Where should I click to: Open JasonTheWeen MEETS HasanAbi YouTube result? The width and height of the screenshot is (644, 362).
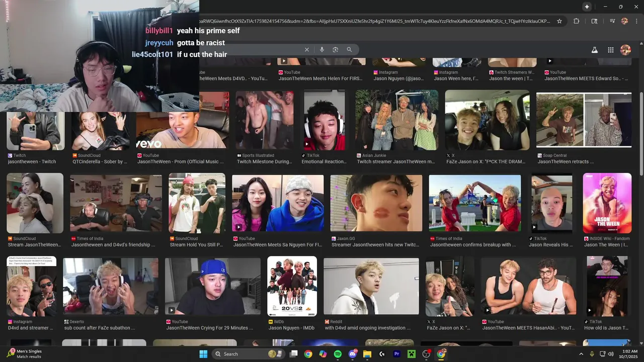click(x=528, y=287)
